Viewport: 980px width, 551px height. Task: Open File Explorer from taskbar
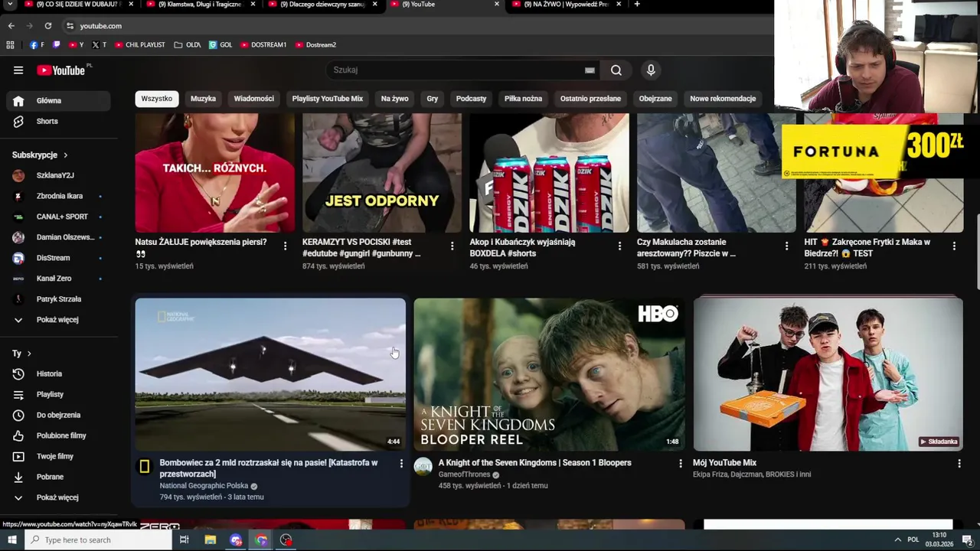(x=211, y=540)
